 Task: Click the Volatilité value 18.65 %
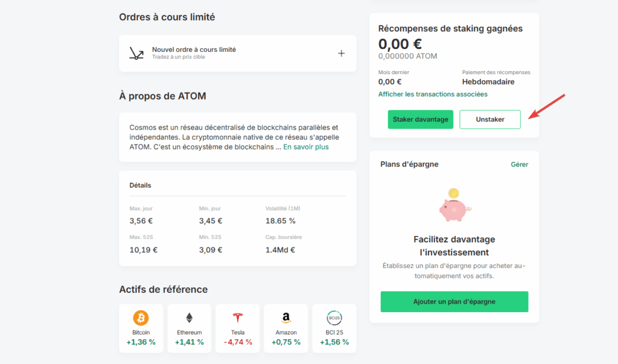(280, 221)
